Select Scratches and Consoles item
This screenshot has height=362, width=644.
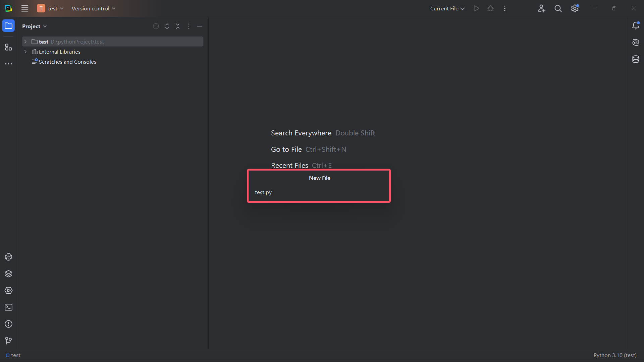[x=67, y=62]
